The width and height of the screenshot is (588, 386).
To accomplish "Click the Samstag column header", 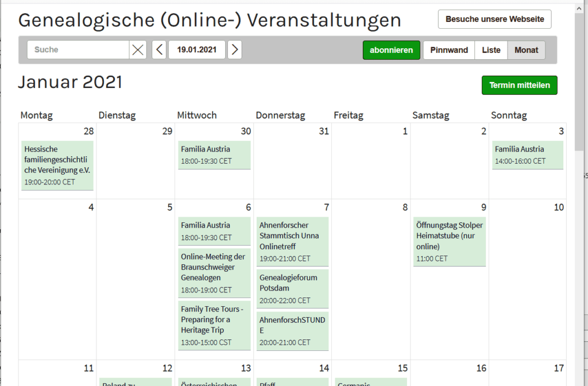I will tap(431, 115).
